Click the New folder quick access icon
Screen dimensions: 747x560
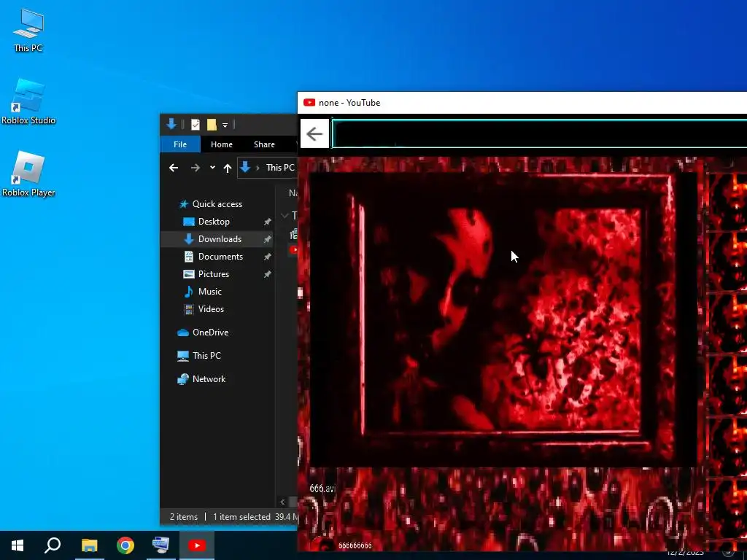pyautogui.click(x=212, y=125)
